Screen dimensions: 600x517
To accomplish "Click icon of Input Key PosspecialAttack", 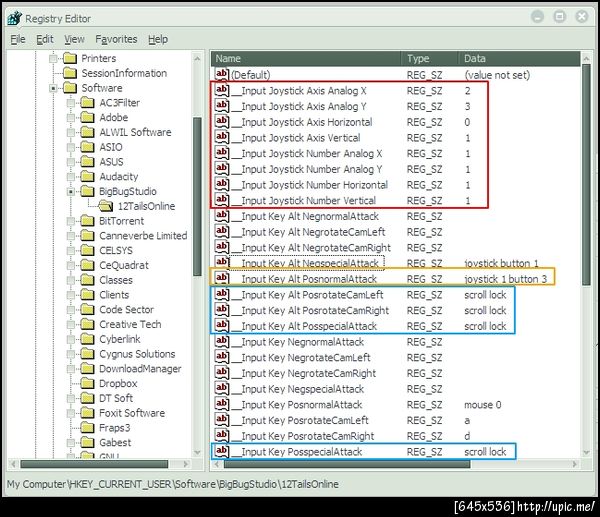I will [222, 451].
